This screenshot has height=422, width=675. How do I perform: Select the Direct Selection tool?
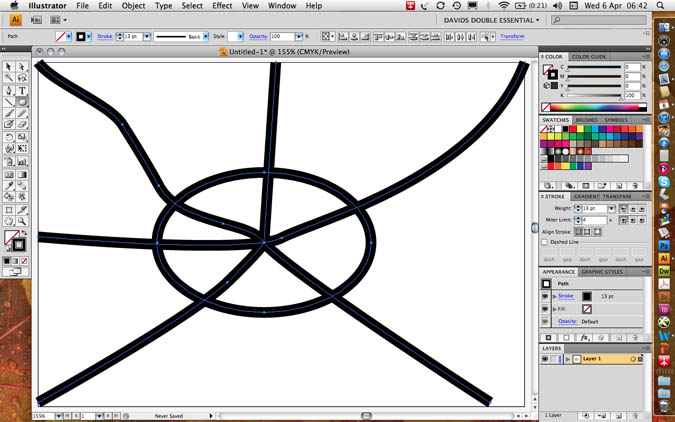22,67
